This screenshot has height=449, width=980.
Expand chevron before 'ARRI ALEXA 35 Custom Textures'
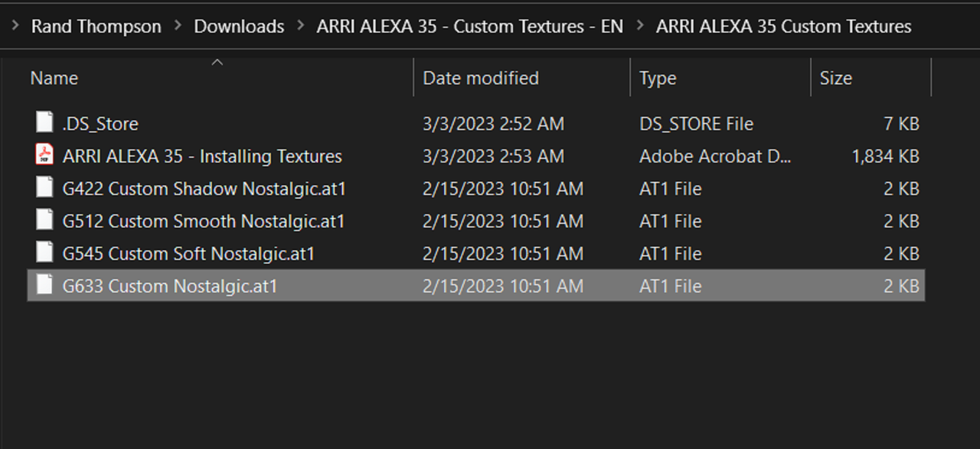(639, 26)
